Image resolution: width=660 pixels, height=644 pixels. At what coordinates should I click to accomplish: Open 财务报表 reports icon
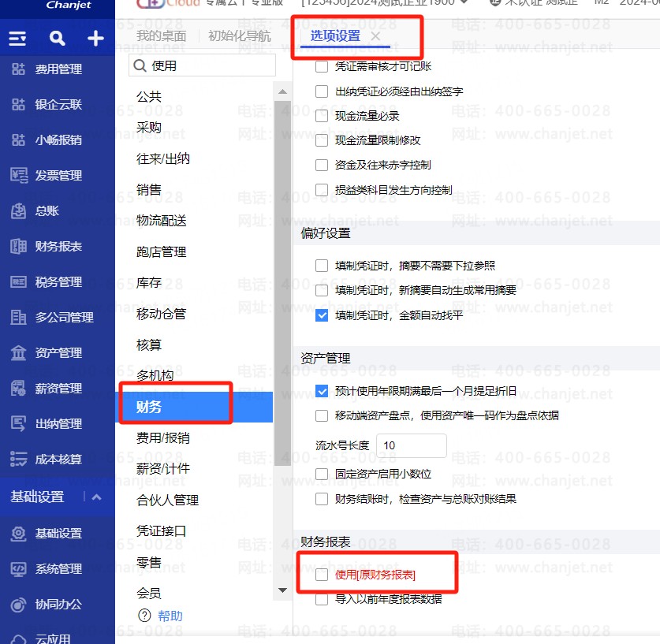tap(18, 246)
